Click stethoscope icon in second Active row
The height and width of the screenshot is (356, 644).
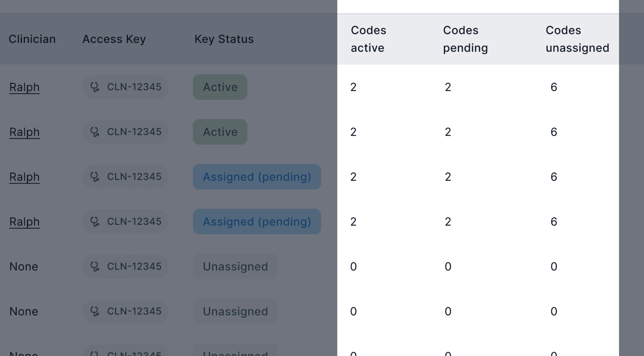click(94, 132)
